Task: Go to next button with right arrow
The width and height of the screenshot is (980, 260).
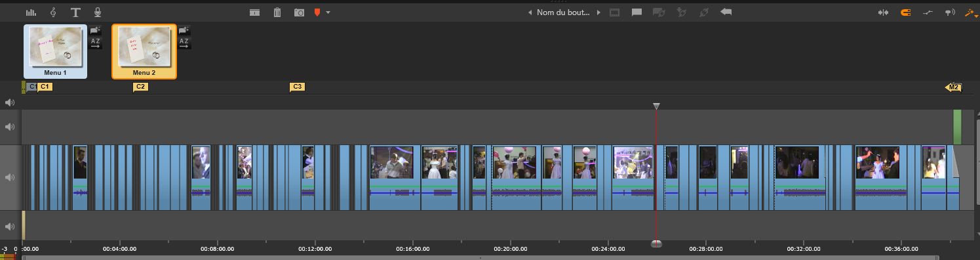Action: pos(598,12)
